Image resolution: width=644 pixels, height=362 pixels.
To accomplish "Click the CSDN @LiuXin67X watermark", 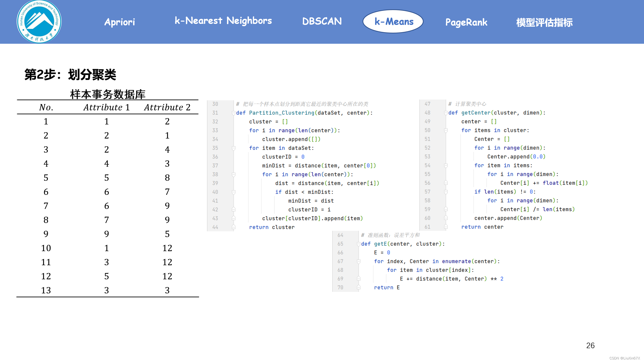I will 624,358.
